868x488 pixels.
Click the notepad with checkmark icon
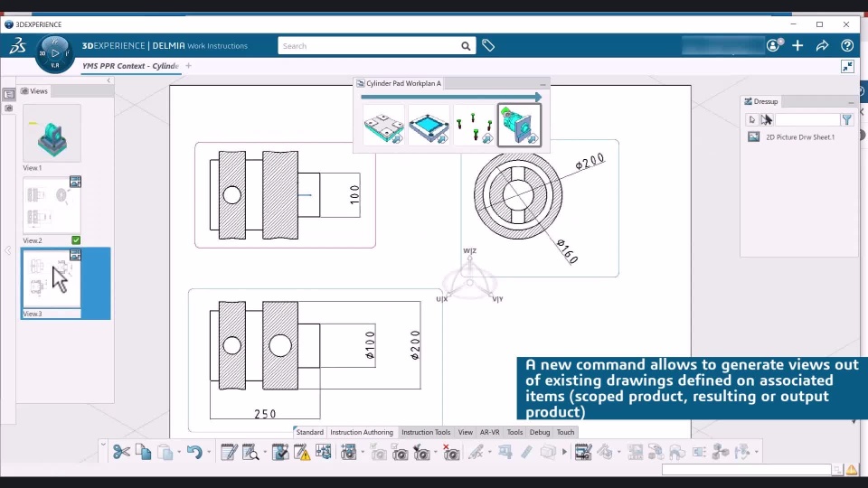[280, 452]
